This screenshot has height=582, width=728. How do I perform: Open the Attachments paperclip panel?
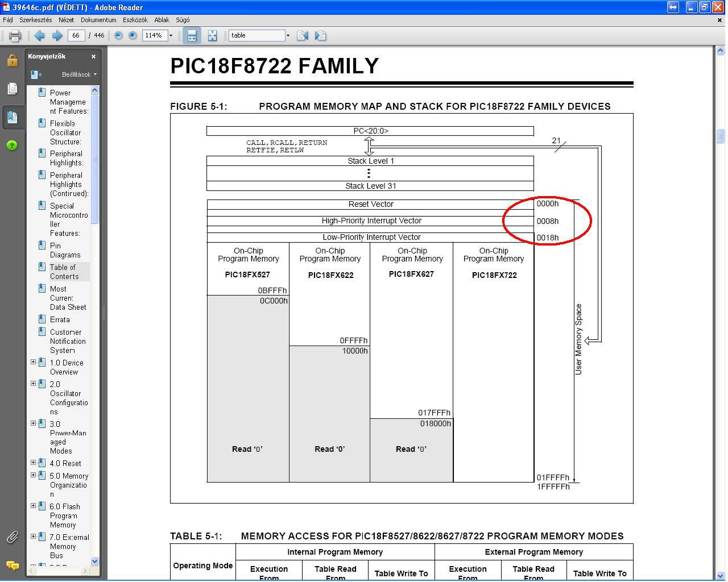pos(13,537)
